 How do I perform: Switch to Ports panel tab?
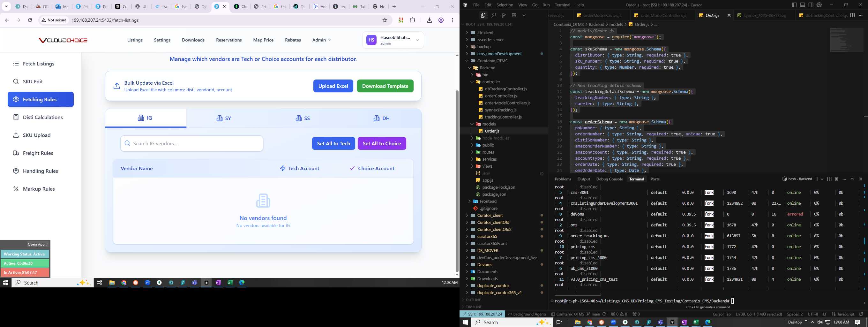point(655,179)
